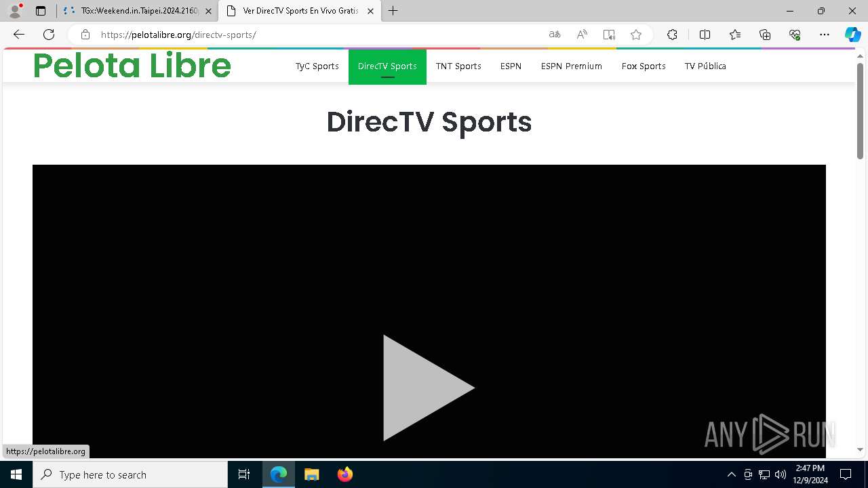Open Task View
The width and height of the screenshot is (868, 488).
[x=244, y=474]
